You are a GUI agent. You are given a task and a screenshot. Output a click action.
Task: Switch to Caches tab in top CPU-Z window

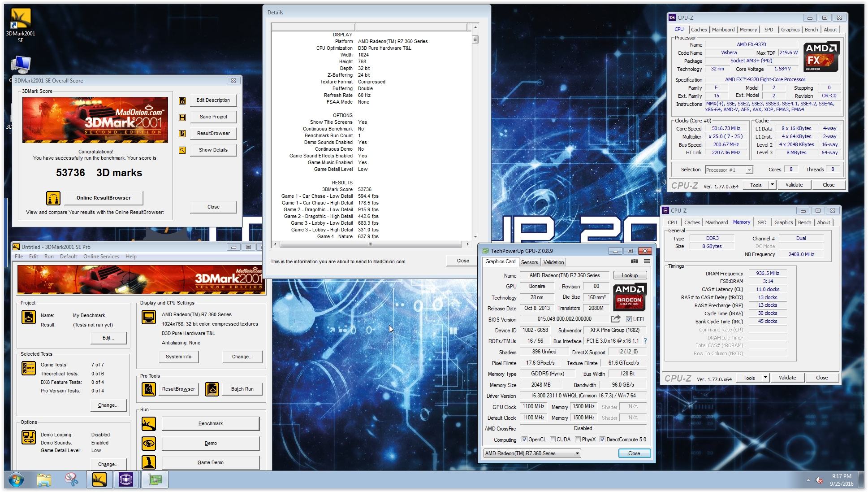[699, 30]
